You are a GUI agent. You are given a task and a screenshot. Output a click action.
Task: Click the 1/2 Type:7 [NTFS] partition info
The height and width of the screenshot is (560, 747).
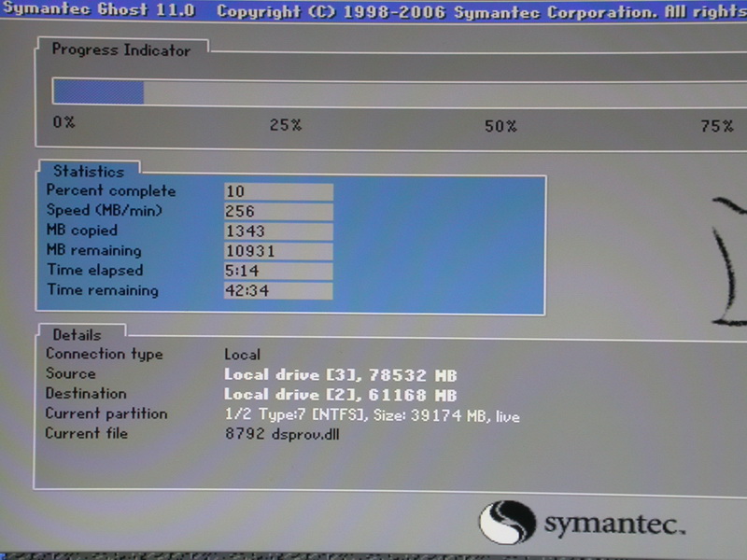(372, 414)
